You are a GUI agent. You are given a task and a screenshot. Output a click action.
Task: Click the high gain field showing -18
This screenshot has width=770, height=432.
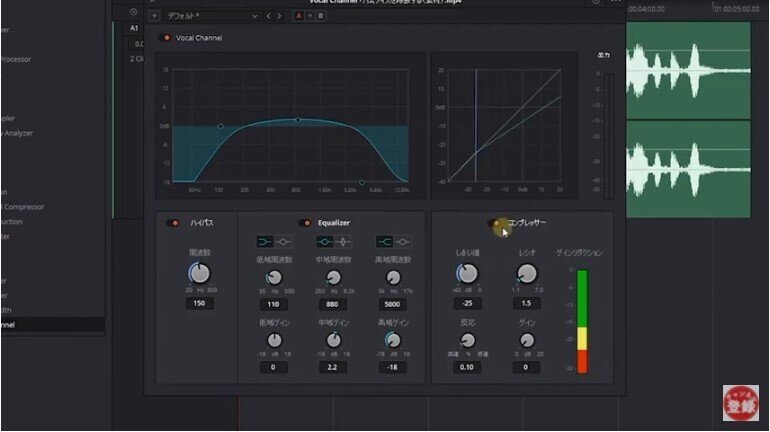click(x=392, y=367)
